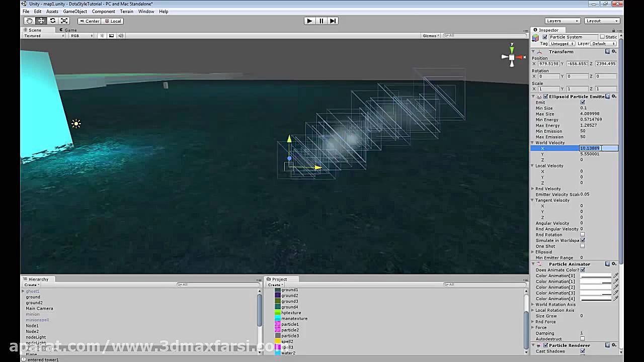This screenshot has height=362, width=644.
Task: Collapse the World Velocity section
Action: [x=533, y=143]
